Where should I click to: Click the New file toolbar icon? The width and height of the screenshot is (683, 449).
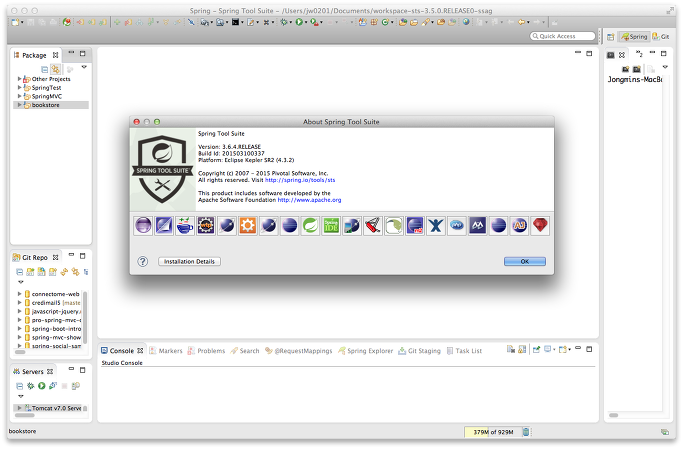coord(15,22)
